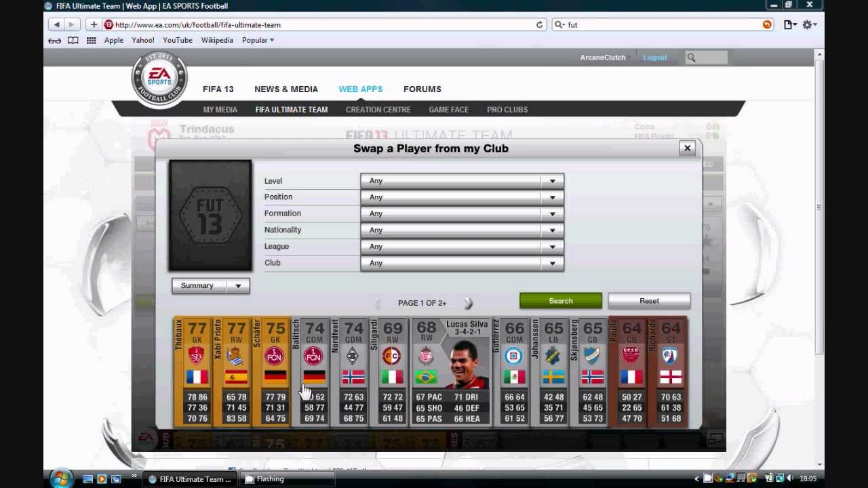The width and height of the screenshot is (868, 488).
Task: Adjust the system tray volume icon
Action: [x=789, y=479]
